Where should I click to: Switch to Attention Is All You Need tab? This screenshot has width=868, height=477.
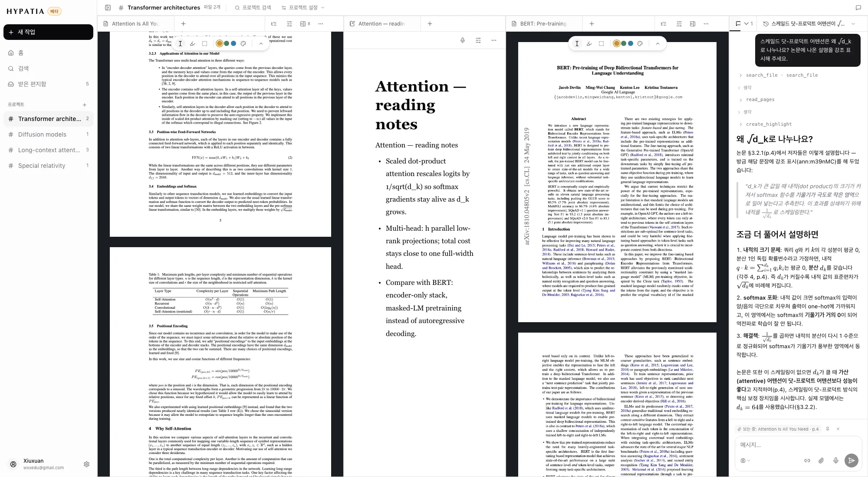135,24
